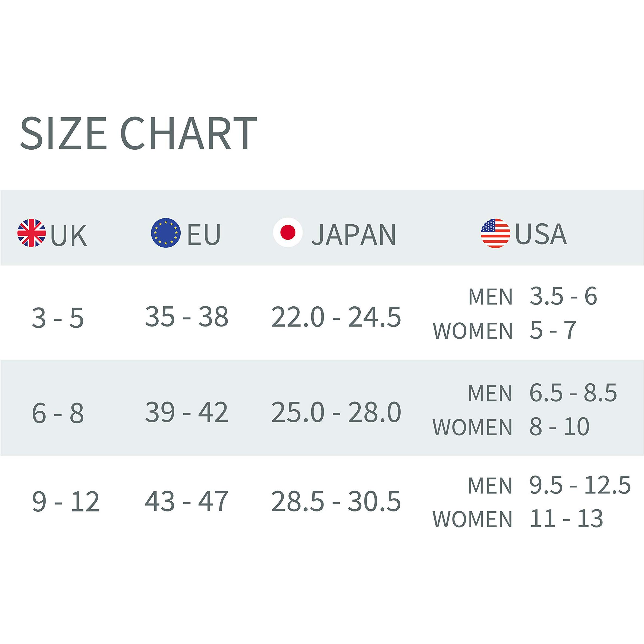Click the USA flag icon
Viewport: 644px width, 644px height.
point(495,233)
